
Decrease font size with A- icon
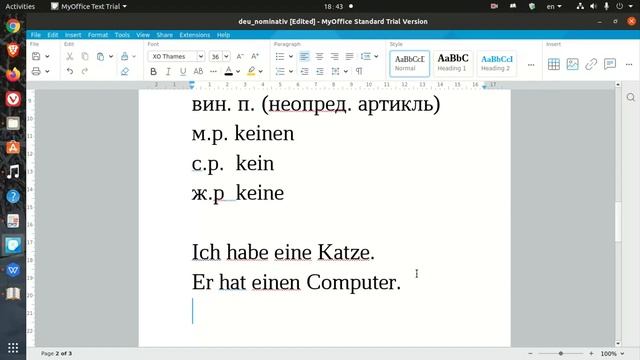240,56
